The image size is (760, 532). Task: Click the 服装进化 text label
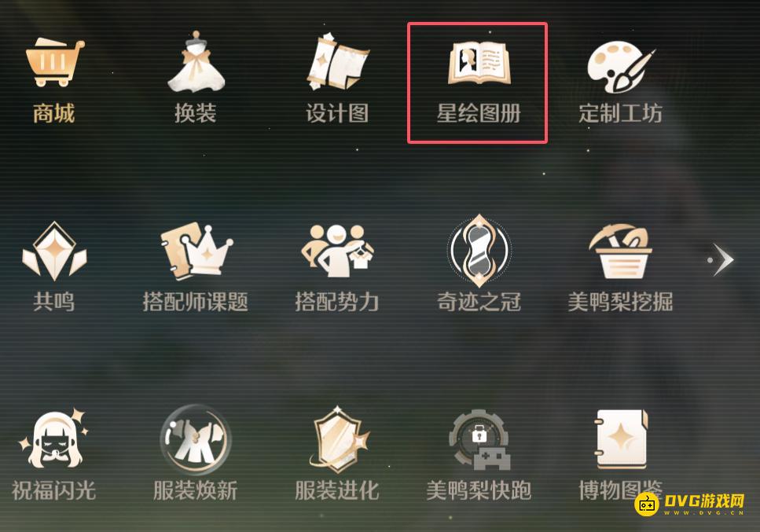[337, 490]
